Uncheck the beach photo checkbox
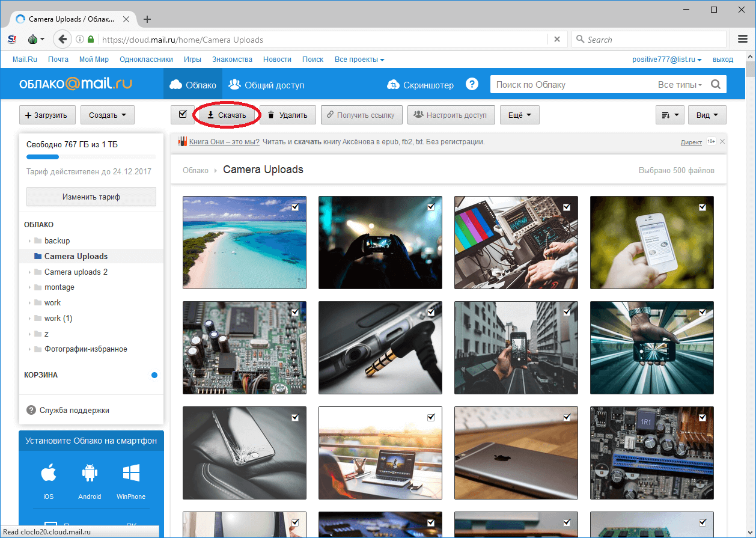Viewport: 756px width, 538px height. pos(296,207)
